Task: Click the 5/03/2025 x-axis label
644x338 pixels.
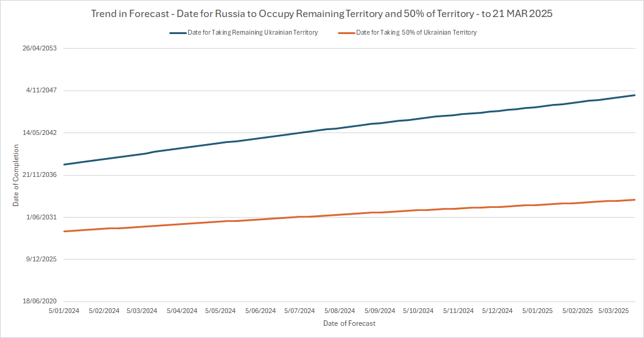Action: [614, 311]
